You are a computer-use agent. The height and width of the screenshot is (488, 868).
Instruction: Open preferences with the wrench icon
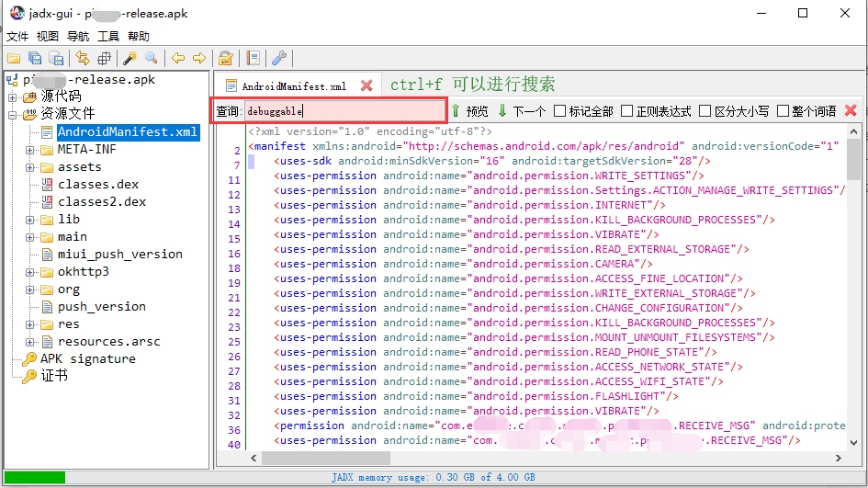tap(279, 58)
